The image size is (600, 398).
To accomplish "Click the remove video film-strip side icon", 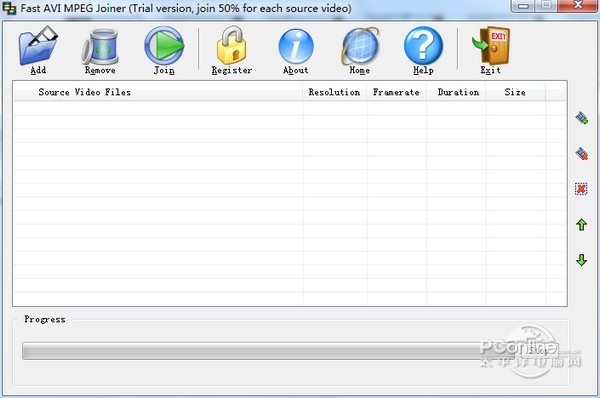I will click(582, 153).
